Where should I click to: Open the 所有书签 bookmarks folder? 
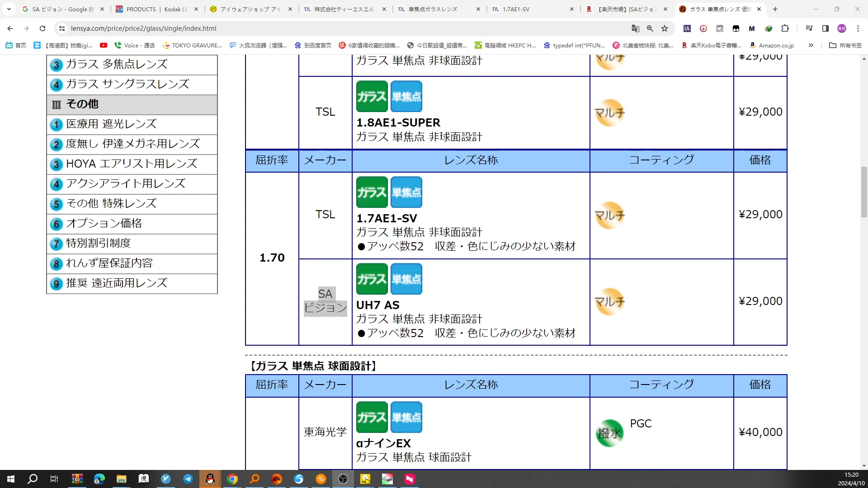(x=845, y=45)
